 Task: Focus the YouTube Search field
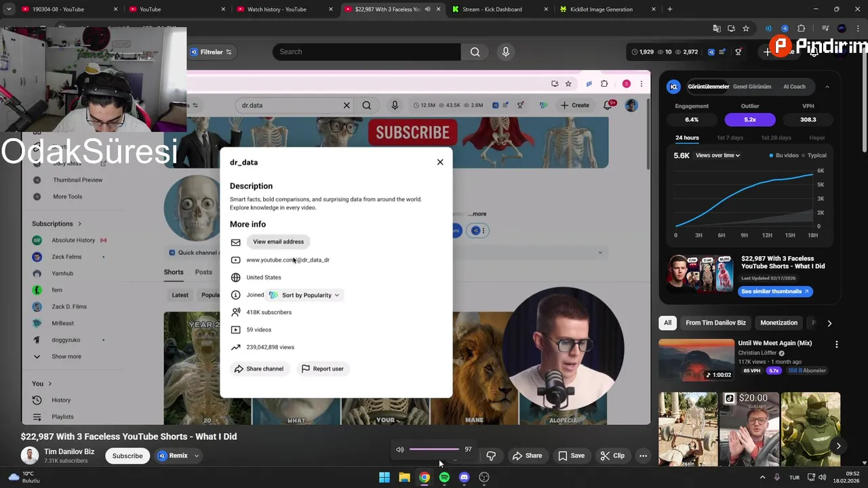click(367, 52)
